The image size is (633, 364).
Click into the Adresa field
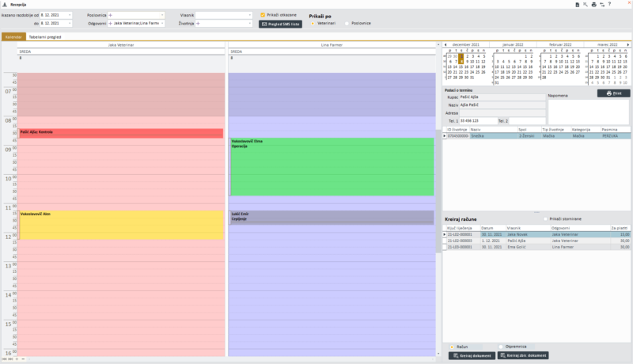(502, 113)
